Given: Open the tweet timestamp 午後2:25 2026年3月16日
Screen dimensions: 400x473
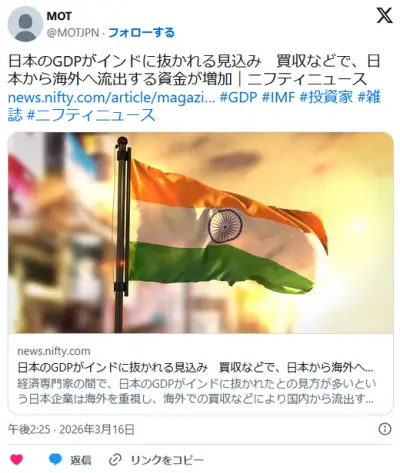Looking at the screenshot, I should click(x=71, y=429).
